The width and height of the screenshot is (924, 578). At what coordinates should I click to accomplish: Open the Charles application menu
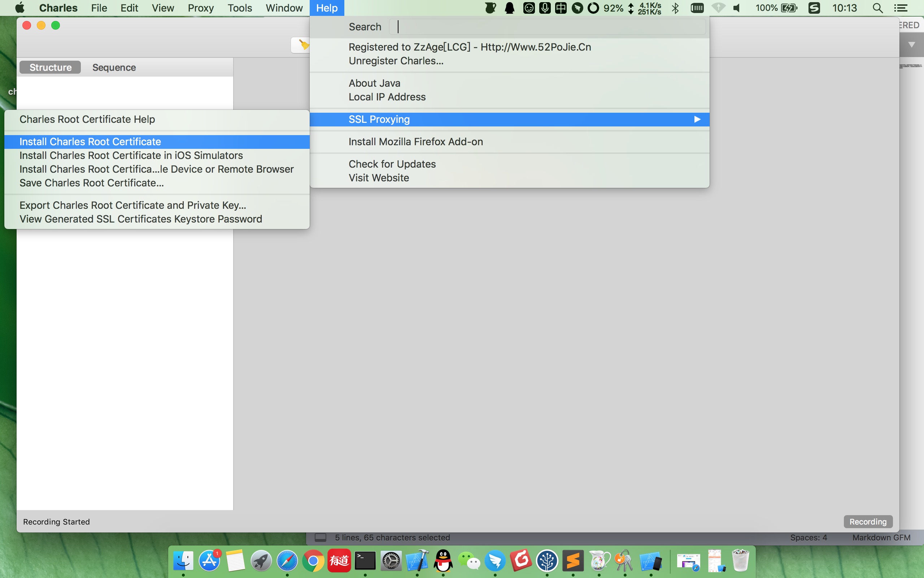58,8
